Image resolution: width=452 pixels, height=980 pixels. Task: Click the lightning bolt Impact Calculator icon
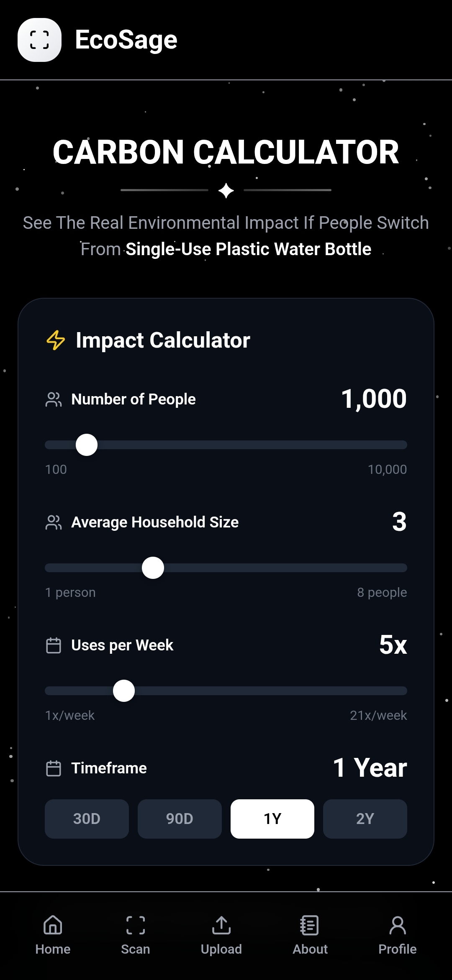(56, 340)
